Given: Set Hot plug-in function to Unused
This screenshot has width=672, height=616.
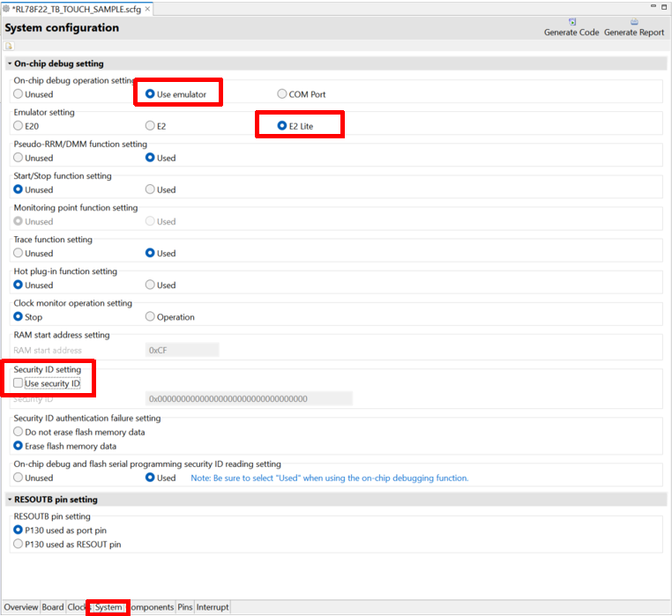Looking at the screenshot, I should (x=18, y=285).
